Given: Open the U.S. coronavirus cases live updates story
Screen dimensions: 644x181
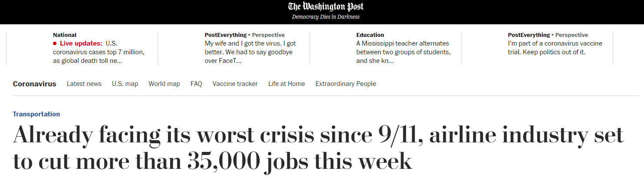Looking at the screenshot, I should point(99,52).
